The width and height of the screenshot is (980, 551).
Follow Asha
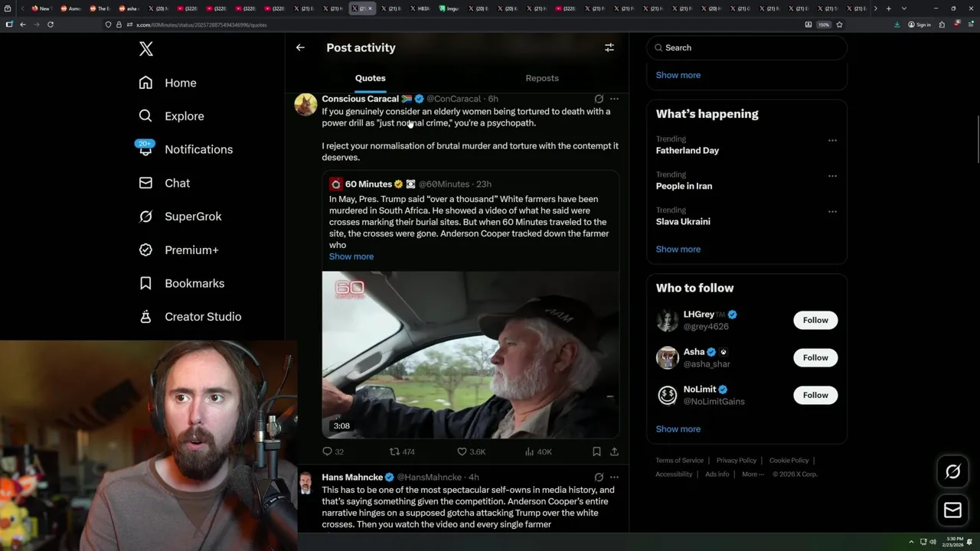pos(815,357)
